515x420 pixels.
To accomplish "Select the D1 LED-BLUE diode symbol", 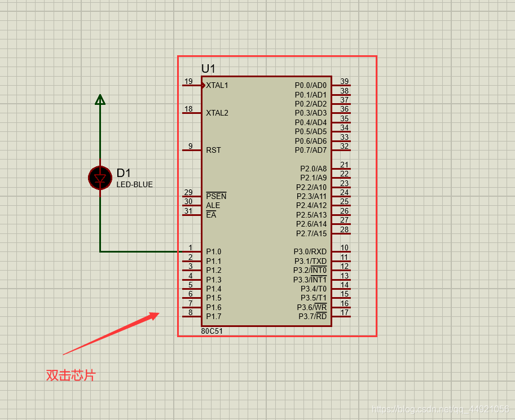I will coord(100,178).
